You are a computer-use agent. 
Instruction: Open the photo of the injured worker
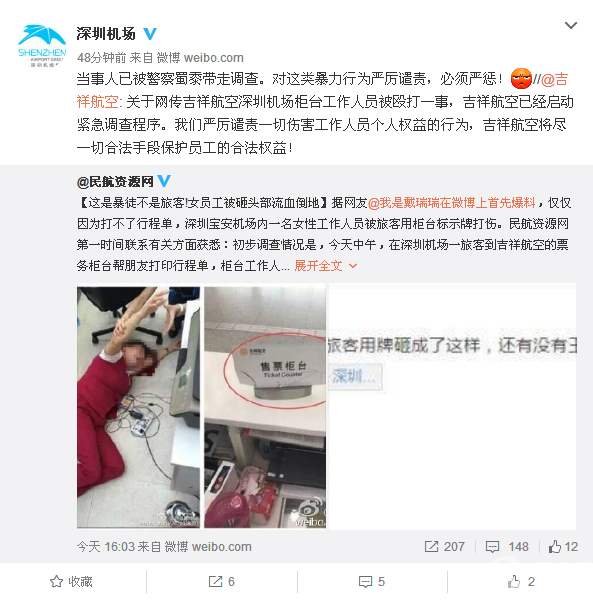tap(138, 407)
